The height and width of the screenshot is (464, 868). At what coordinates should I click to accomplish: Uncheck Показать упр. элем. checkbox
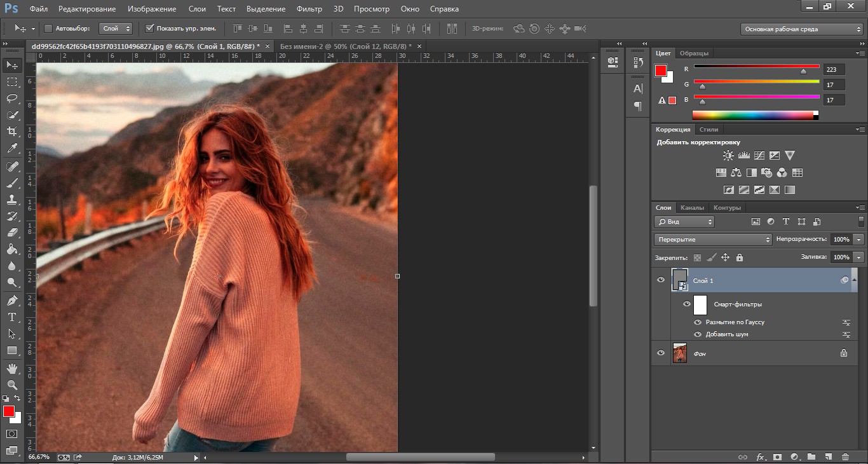150,29
